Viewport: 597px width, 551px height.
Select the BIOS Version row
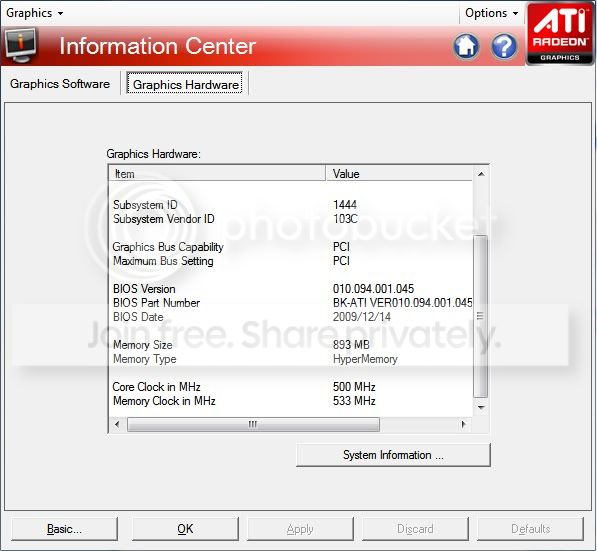click(291, 289)
